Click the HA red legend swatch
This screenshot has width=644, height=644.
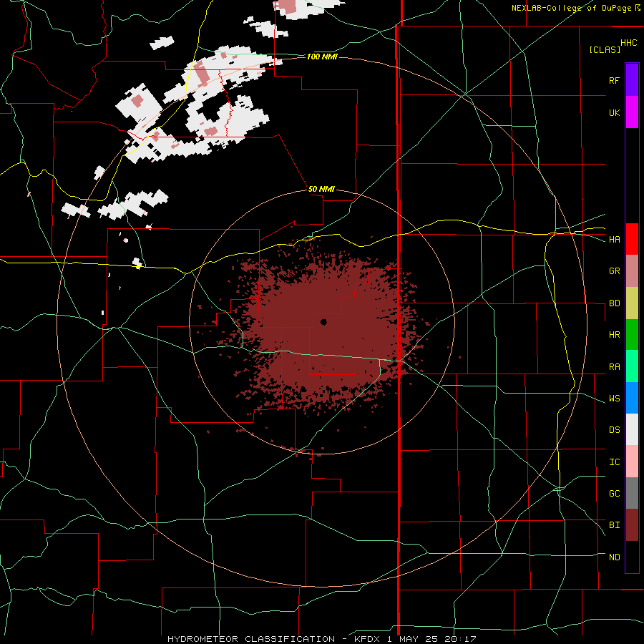pyautogui.click(x=632, y=239)
